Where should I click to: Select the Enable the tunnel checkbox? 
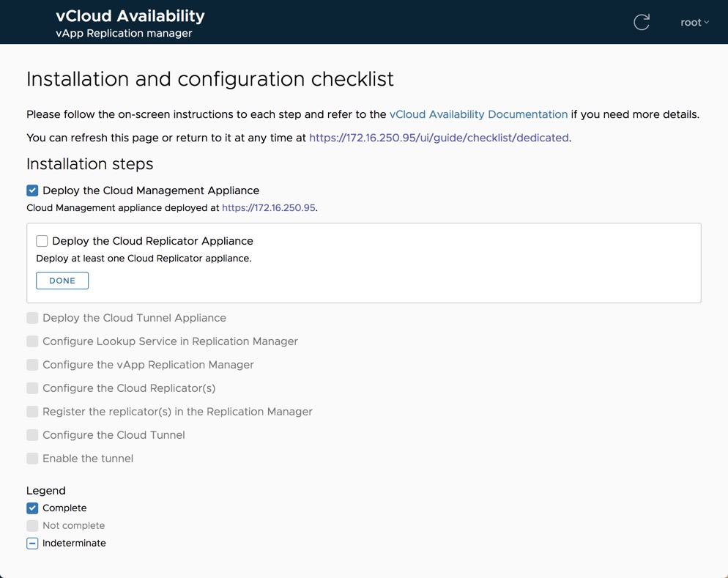click(x=32, y=459)
